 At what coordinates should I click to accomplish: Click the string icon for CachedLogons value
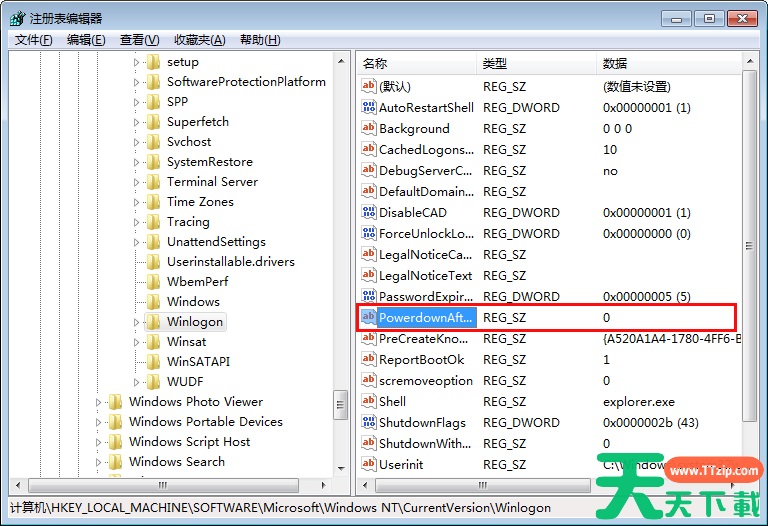click(x=368, y=149)
